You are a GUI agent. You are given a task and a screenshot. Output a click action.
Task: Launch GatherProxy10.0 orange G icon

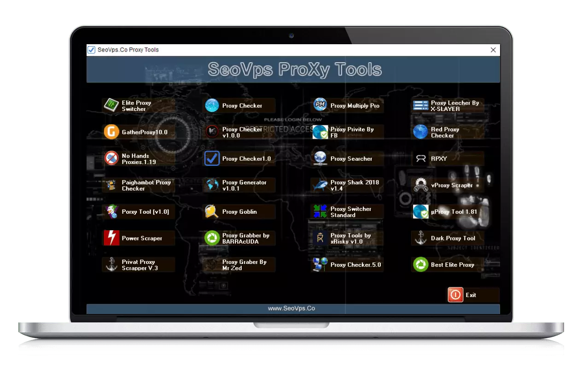coord(111,132)
